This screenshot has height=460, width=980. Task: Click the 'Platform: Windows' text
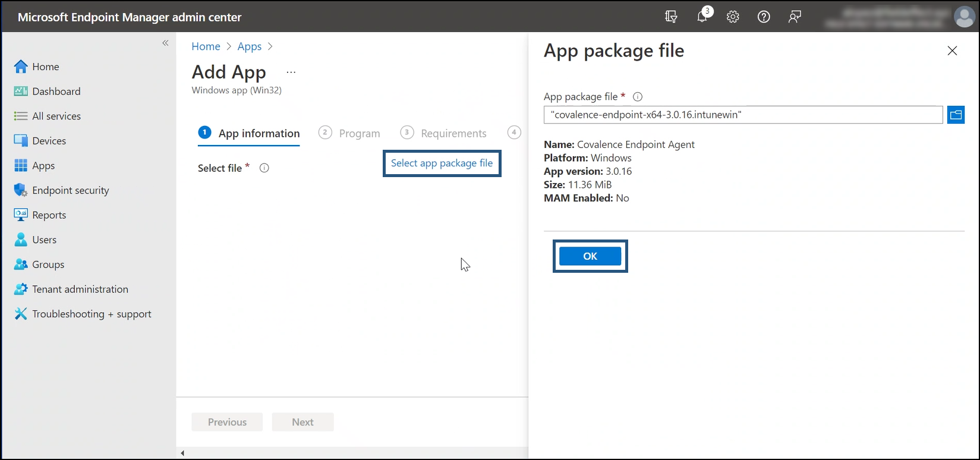588,158
